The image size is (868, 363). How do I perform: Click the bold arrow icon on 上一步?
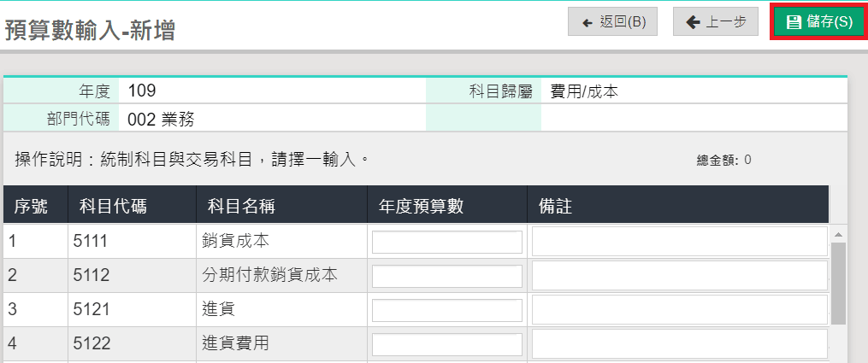[x=693, y=22]
